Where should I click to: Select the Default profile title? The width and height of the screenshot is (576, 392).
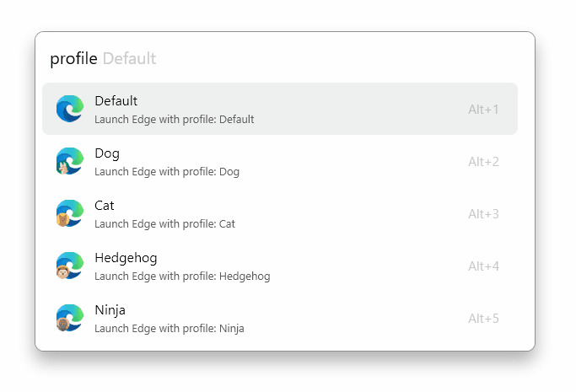[x=116, y=101]
